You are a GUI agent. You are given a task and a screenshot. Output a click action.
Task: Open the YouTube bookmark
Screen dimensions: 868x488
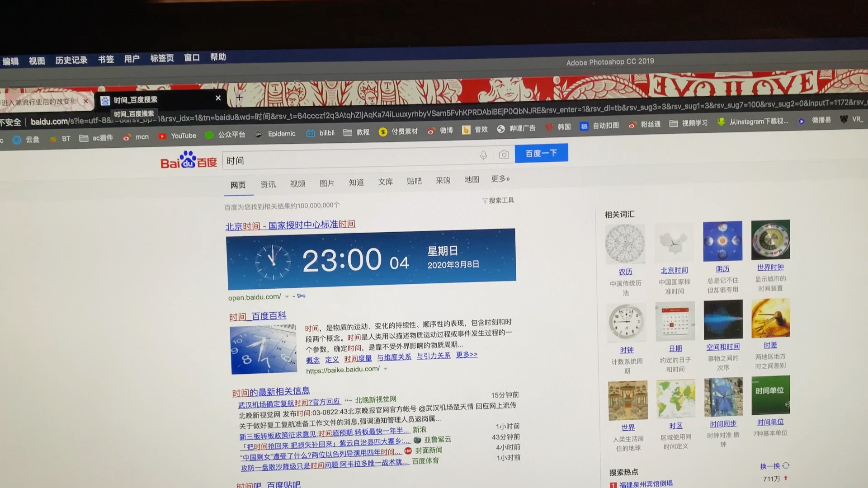(177, 136)
